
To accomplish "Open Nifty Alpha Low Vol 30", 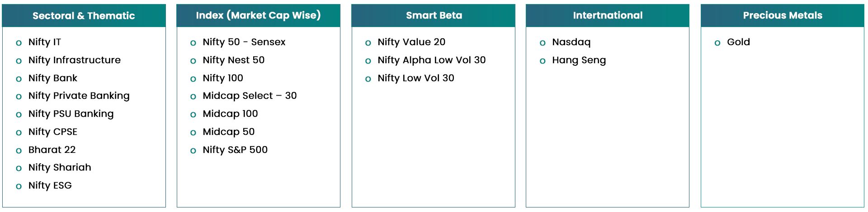I will tap(431, 60).
